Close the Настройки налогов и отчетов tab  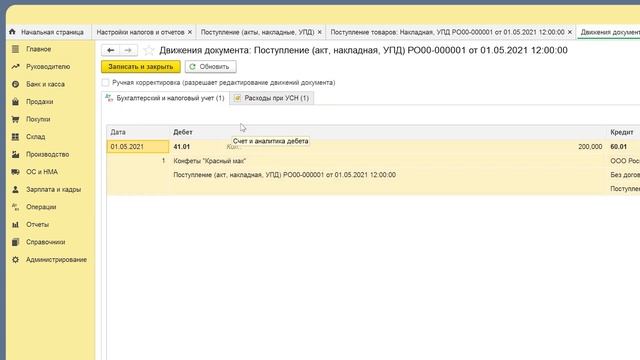pyautogui.click(x=190, y=32)
